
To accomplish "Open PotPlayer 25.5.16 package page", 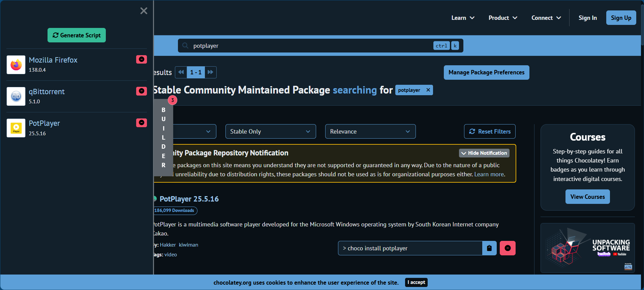I will tap(189, 199).
